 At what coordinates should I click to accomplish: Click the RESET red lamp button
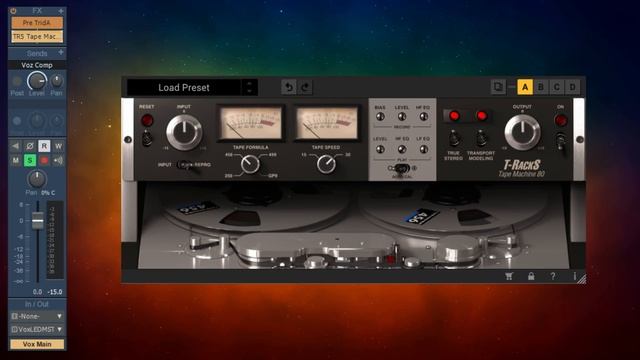click(x=147, y=120)
